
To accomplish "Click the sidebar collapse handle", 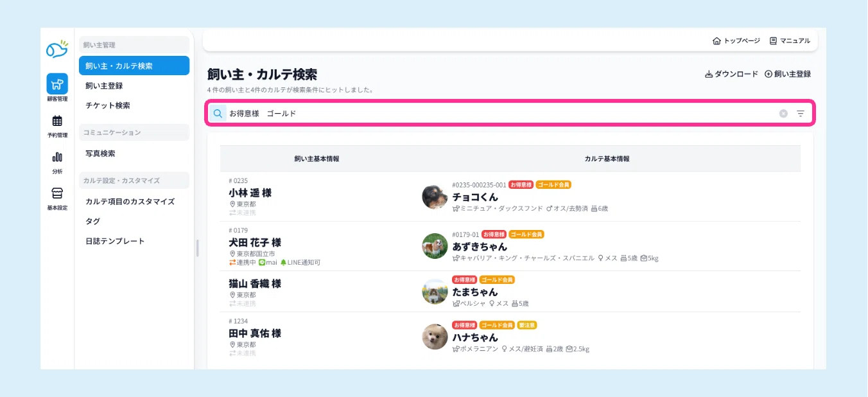I will [197, 248].
